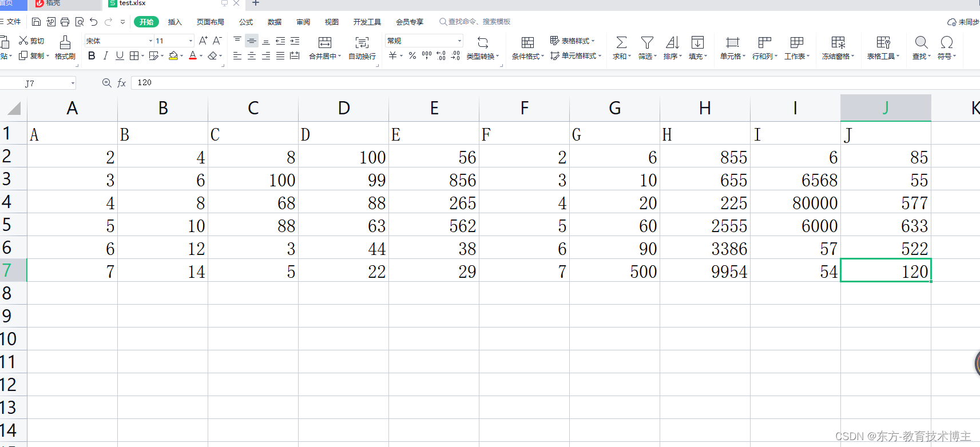This screenshot has width=980, height=447.
Task: Click the increase decimal places icon
Action: click(x=441, y=55)
